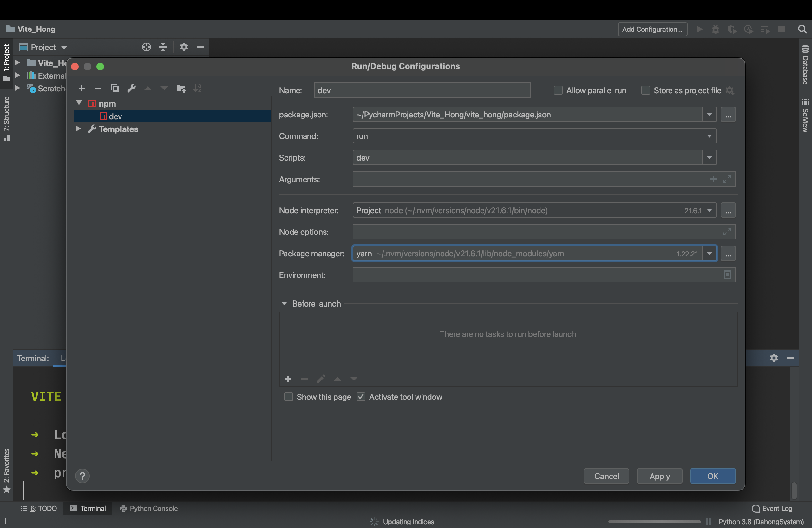This screenshot has width=812, height=528.
Task: Click the Terminal vertical scrollbar
Action: (794, 490)
